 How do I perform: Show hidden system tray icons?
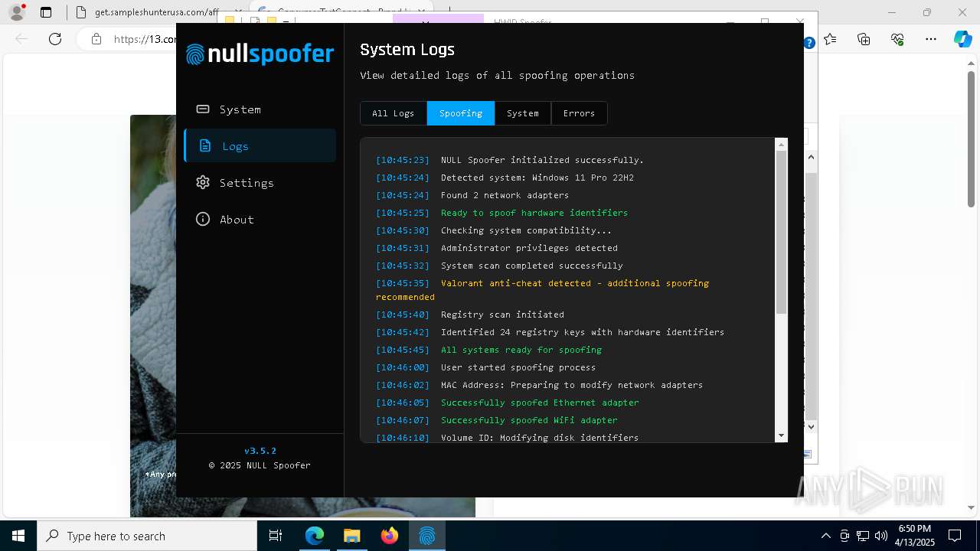825,536
